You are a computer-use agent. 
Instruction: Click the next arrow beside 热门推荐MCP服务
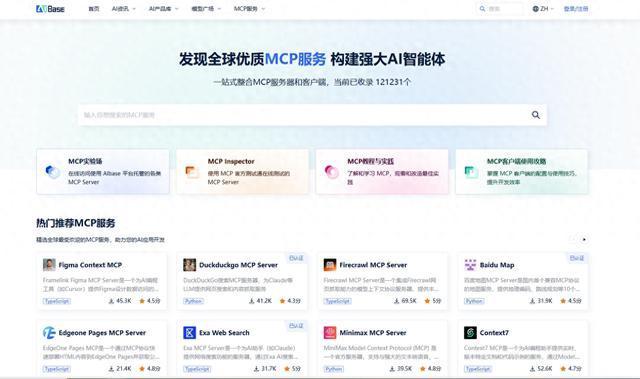[x=584, y=239]
